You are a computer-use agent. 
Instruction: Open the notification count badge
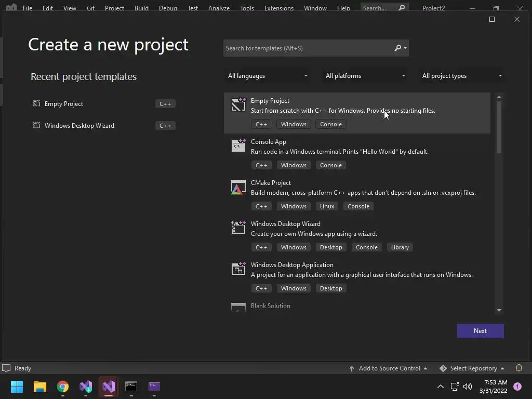click(517, 386)
